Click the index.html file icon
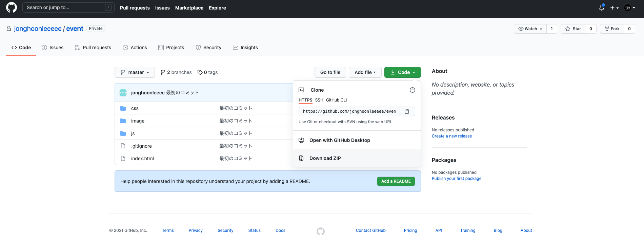 pos(123,159)
